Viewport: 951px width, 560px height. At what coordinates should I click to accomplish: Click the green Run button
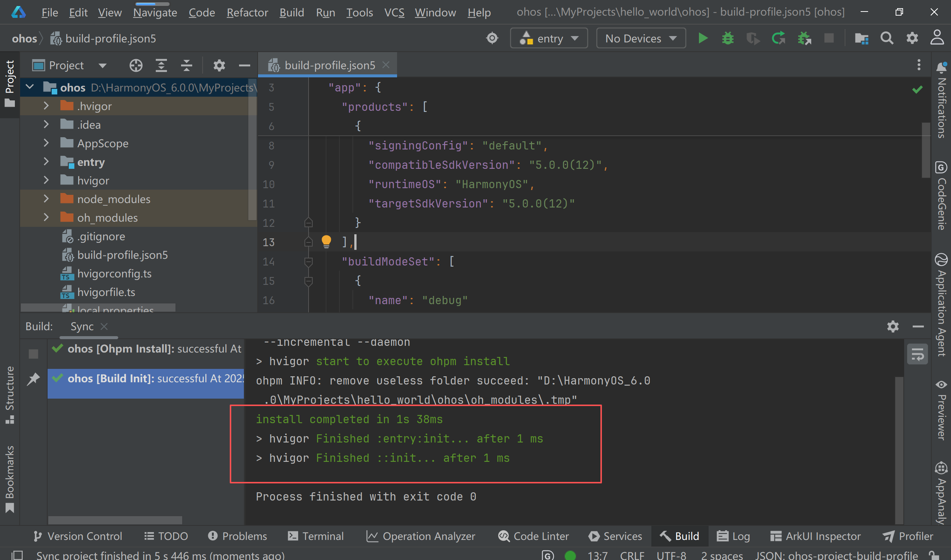pos(702,38)
